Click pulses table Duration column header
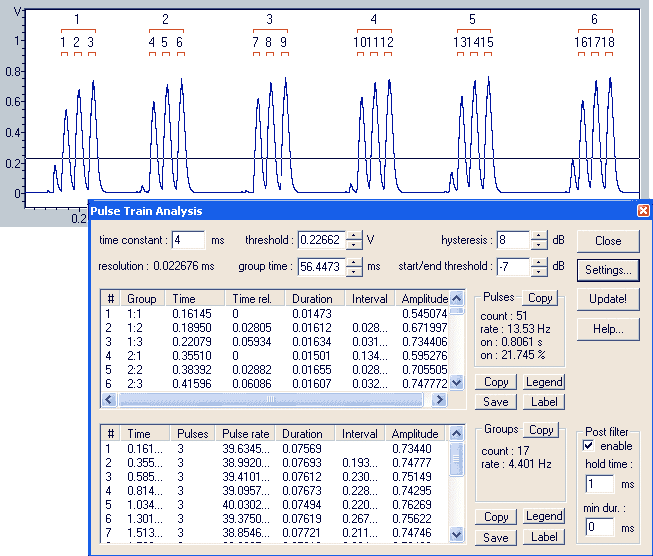 [314, 299]
